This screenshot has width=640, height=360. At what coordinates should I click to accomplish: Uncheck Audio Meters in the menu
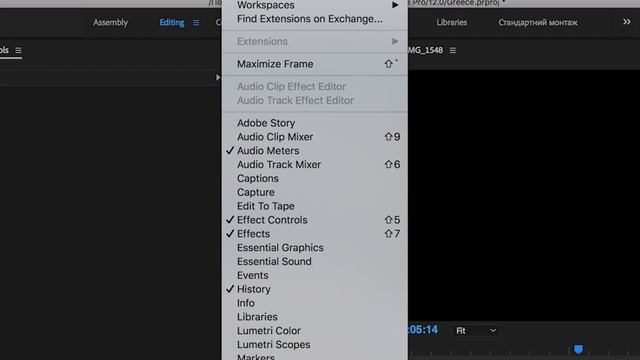tap(315, 151)
